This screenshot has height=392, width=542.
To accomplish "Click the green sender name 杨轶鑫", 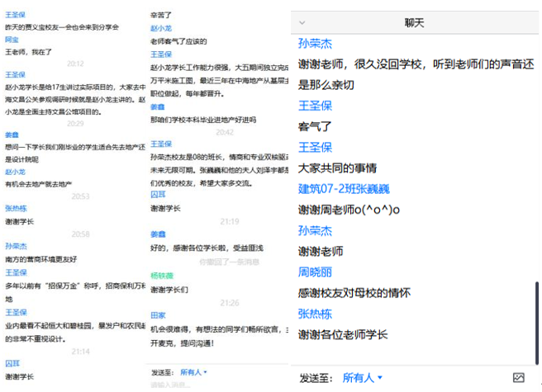I will click(x=162, y=275).
